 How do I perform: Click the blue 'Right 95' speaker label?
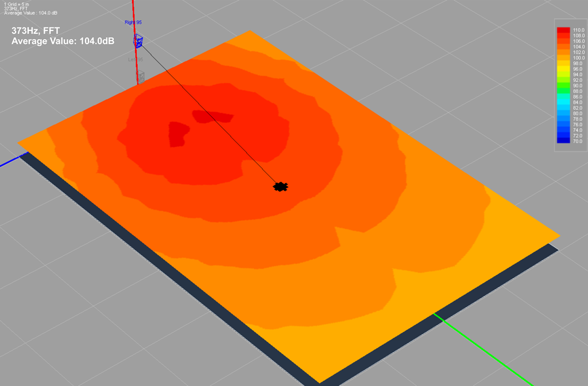(x=133, y=22)
